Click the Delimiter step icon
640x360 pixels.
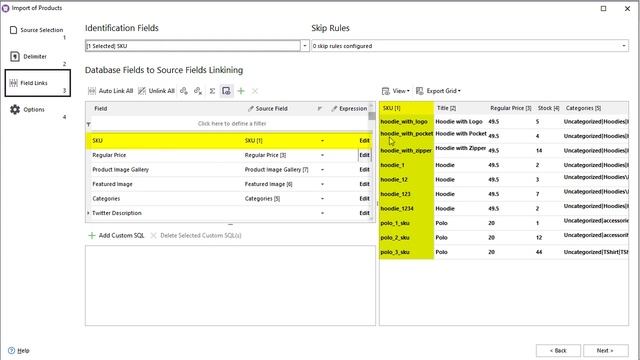coord(15,56)
